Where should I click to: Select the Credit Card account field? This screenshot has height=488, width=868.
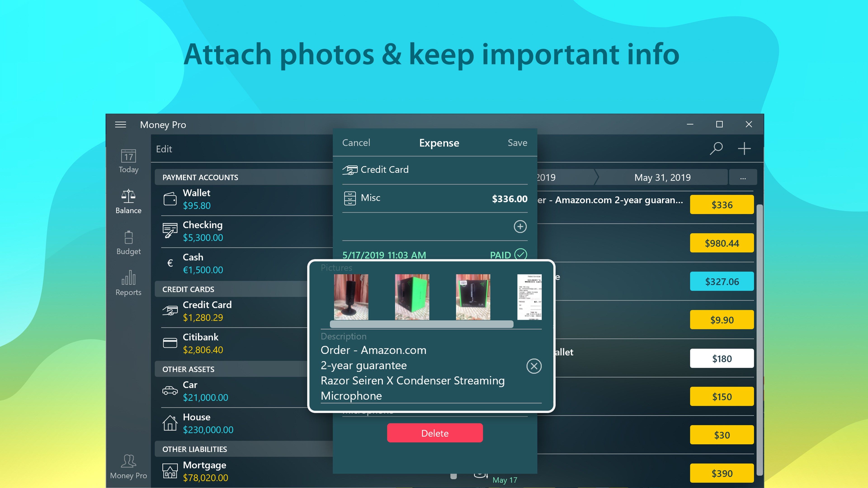[x=435, y=170]
